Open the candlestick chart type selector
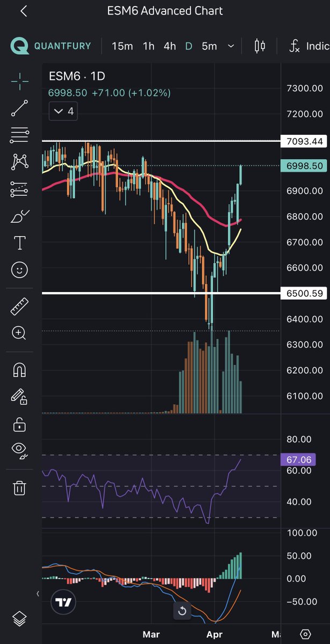This screenshot has width=330, height=644. point(260,46)
